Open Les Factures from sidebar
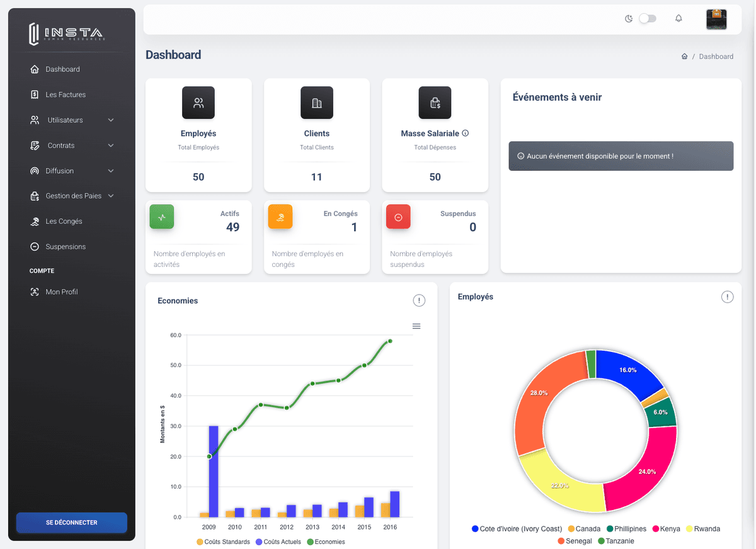Screen dimensions: 756x549 66,95
